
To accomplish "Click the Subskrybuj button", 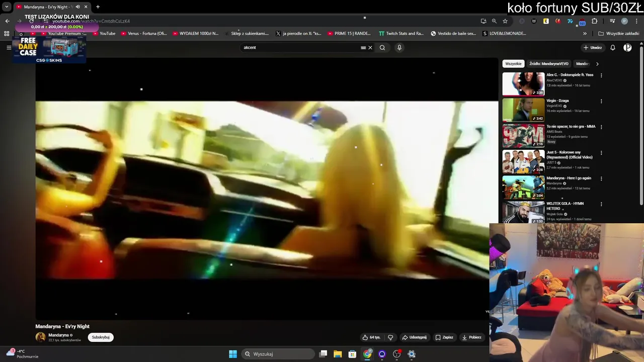I will (101, 337).
